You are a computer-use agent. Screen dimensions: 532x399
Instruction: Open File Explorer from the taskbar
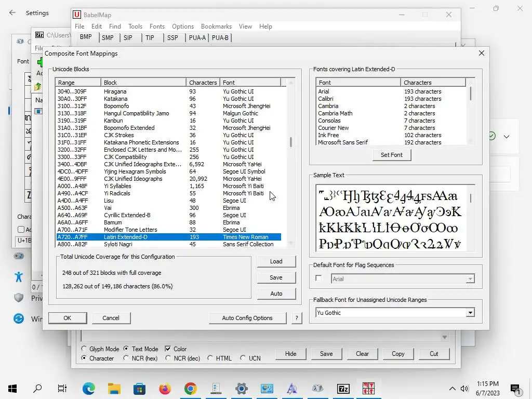pyautogui.click(x=114, y=388)
